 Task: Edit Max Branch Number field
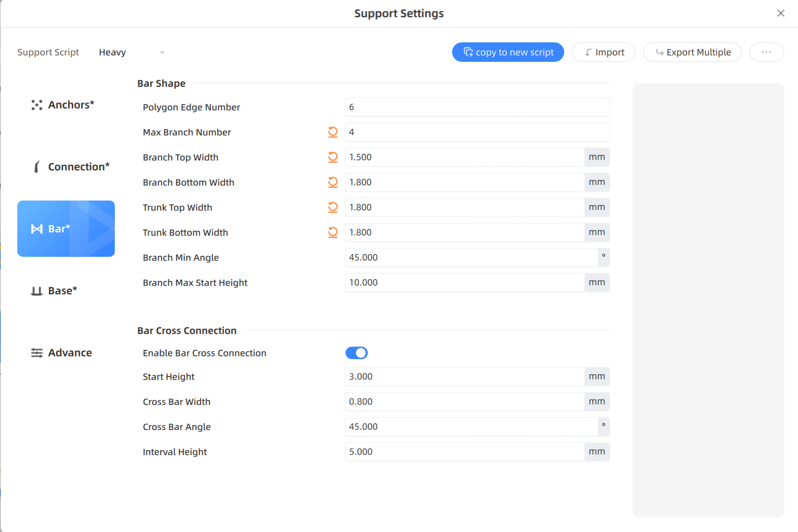coord(477,132)
